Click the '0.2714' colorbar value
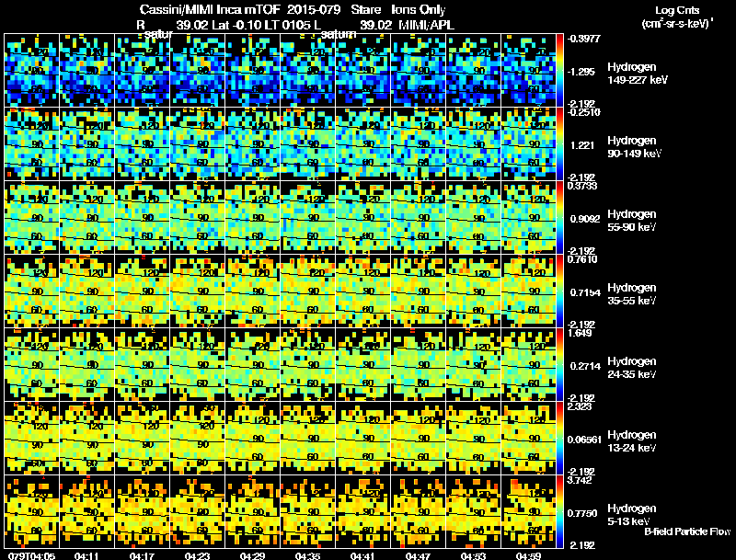The height and width of the screenshot is (560, 736). 585,366
